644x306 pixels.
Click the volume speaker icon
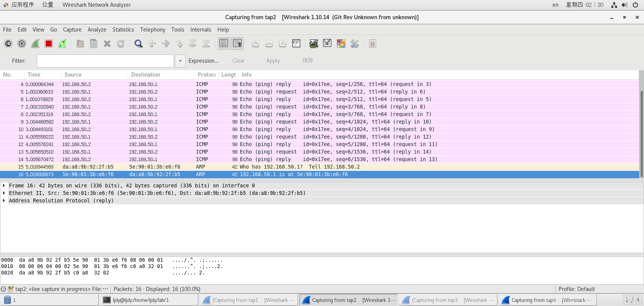[625, 5]
